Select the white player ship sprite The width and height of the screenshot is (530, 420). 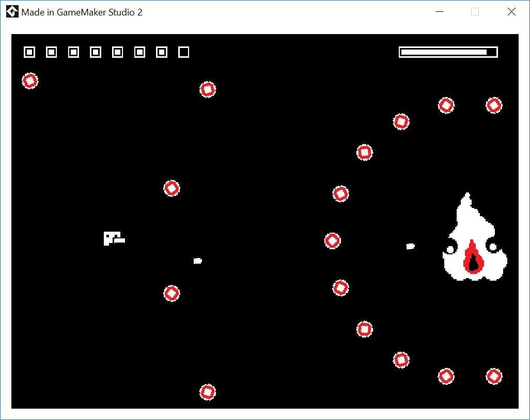114,238
